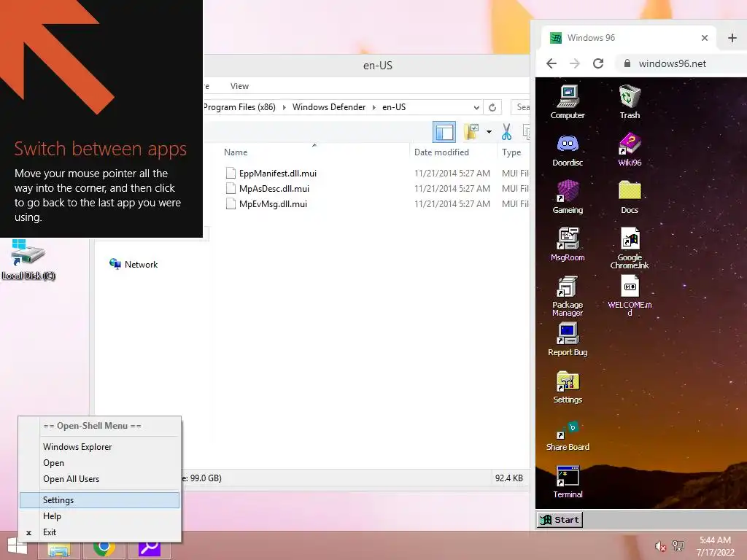Expand the arrow after Windows Defender breadcrumb
The image size is (747, 560).
374,107
